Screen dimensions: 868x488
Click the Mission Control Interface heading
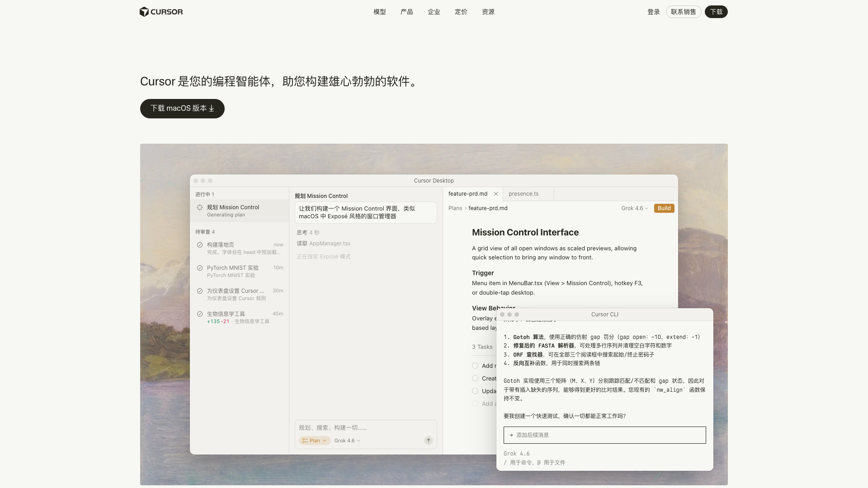click(525, 233)
